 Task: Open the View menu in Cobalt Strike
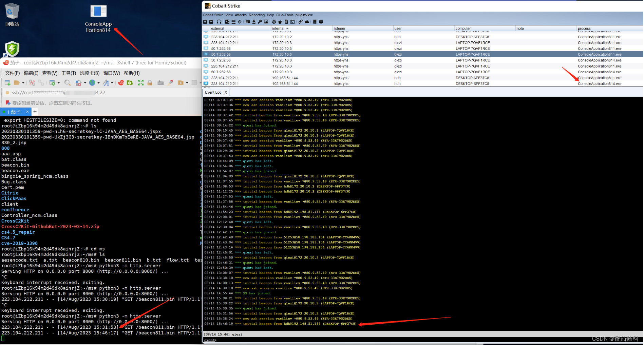click(x=229, y=15)
